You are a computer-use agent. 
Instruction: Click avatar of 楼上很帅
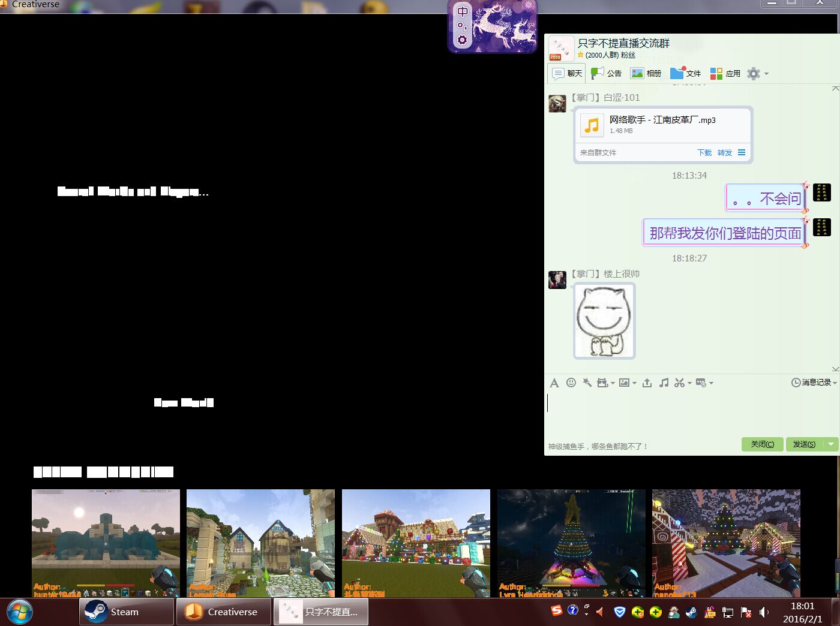tap(557, 279)
